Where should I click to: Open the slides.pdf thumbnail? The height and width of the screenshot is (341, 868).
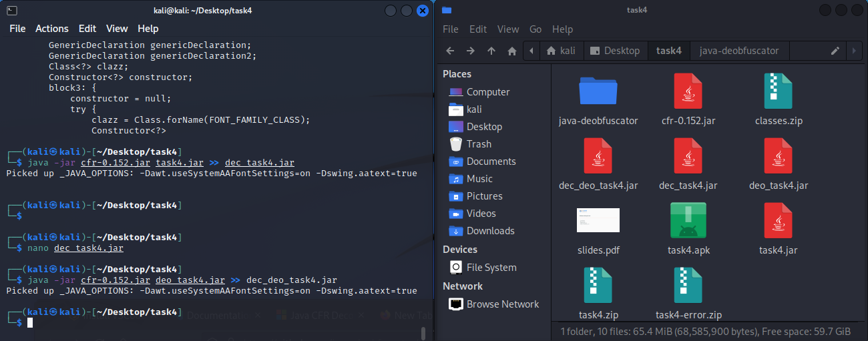[x=598, y=220]
